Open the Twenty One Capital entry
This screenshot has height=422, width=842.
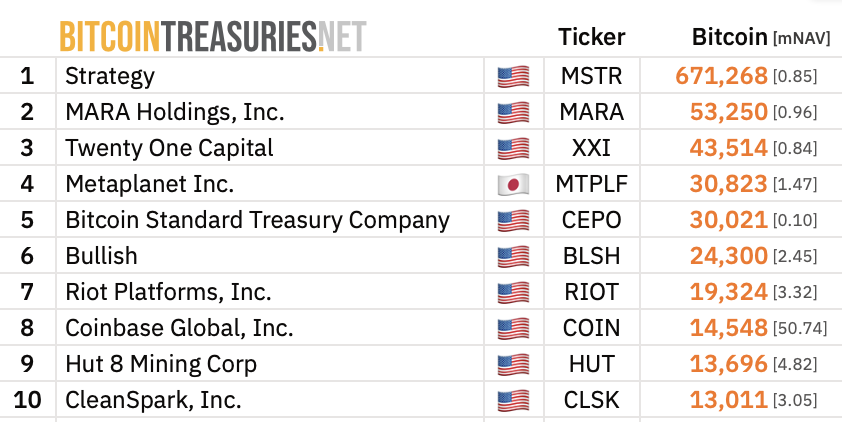coord(169,148)
